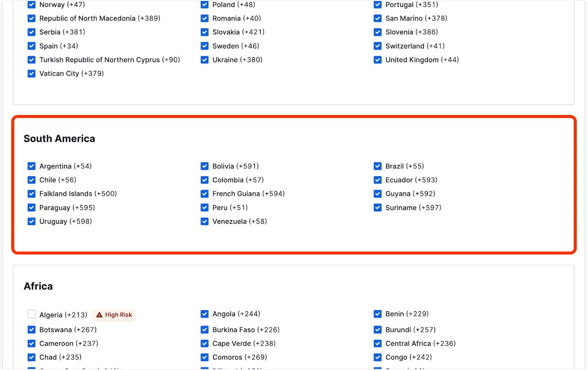Click the South America section heading
588x370 pixels.
(x=59, y=139)
